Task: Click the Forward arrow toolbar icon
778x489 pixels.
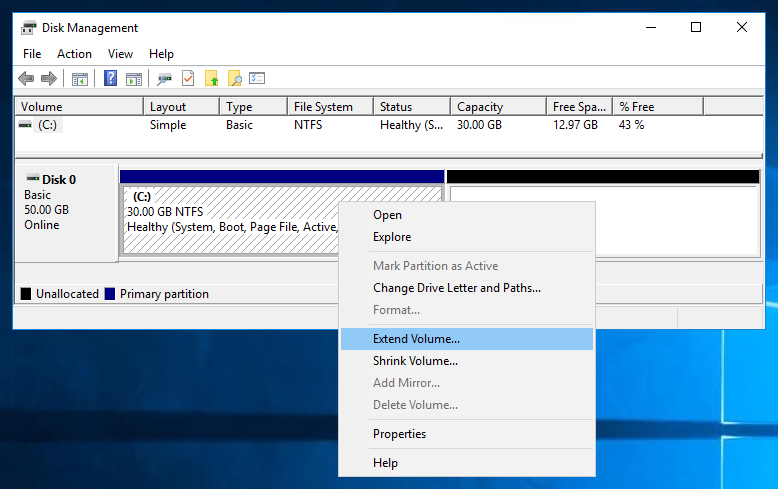Action: pyautogui.click(x=49, y=78)
